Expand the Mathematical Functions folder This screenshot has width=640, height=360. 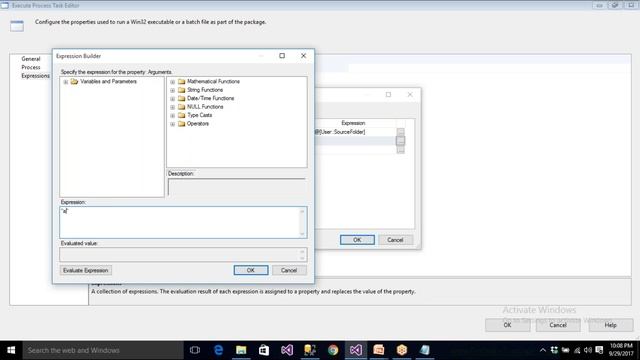(x=173, y=82)
